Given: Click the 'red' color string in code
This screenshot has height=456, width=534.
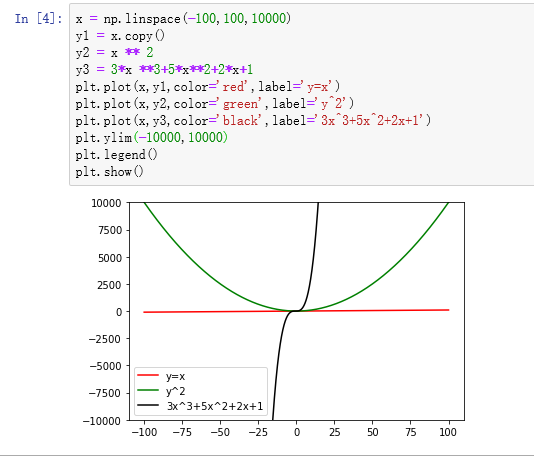Looking at the screenshot, I should (233, 87).
